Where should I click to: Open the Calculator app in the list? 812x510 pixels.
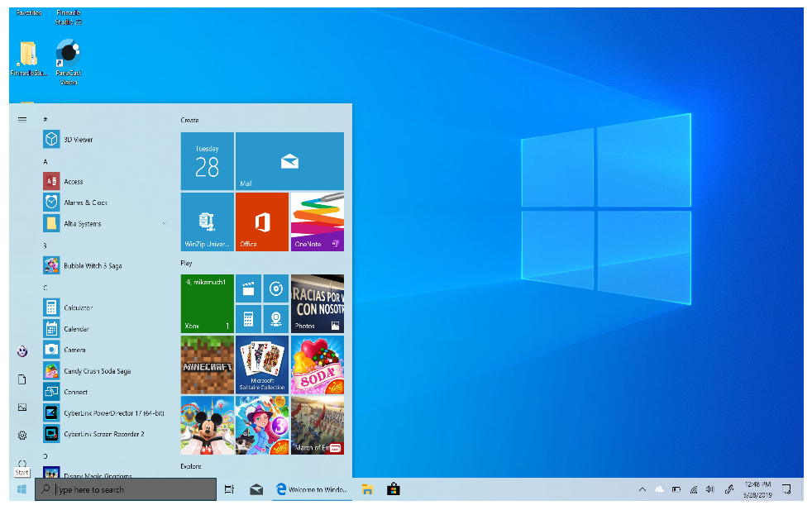[x=78, y=307]
